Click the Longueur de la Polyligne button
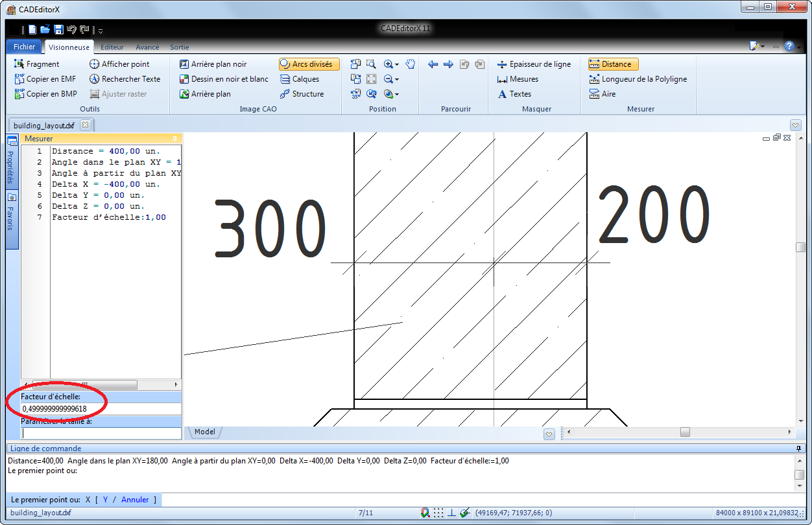Image resolution: width=812 pixels, height=525 pixels. (638, 79)
